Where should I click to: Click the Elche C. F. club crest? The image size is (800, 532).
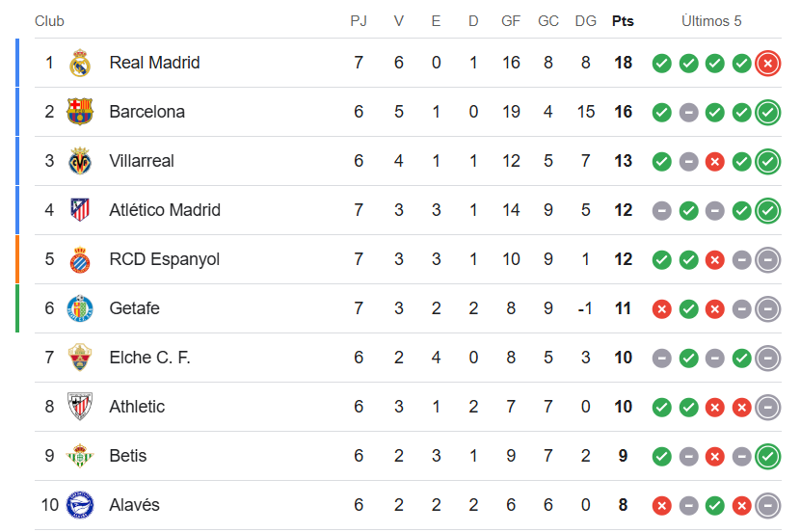coord(80,358)
